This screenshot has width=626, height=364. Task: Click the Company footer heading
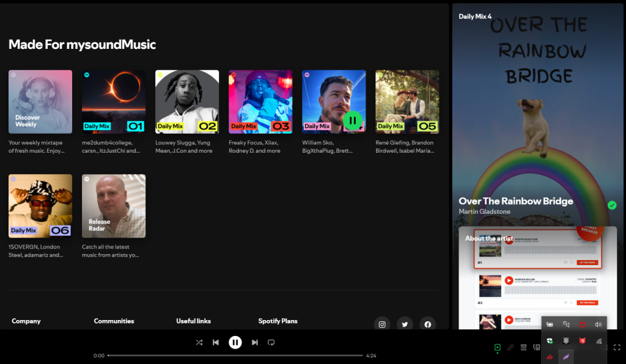coord(26,321)
